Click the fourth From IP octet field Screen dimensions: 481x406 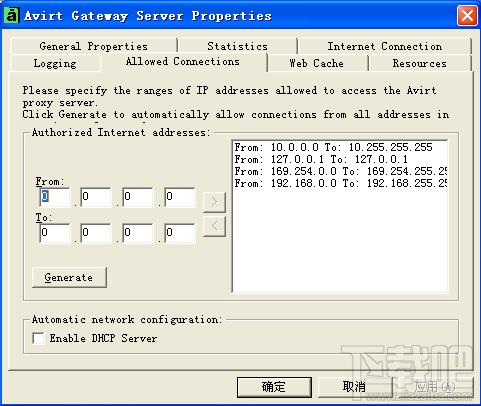pyautogui.click(x=180, y=197)
